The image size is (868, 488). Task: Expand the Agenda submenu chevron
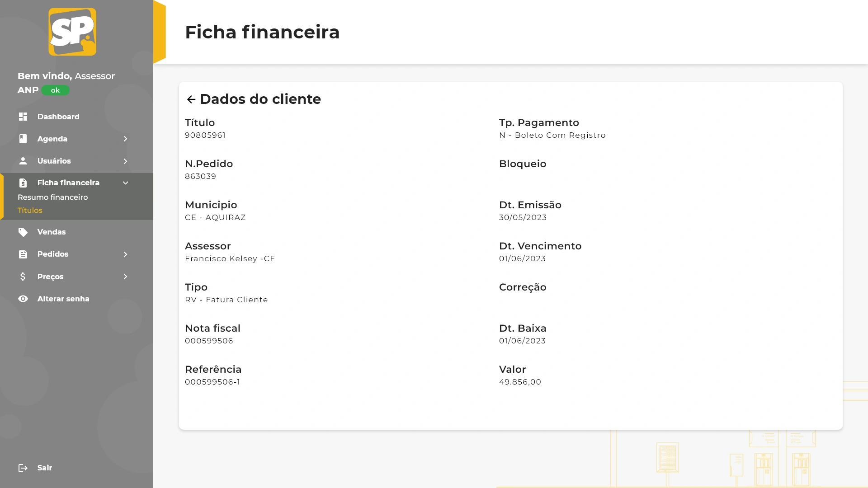126,139
